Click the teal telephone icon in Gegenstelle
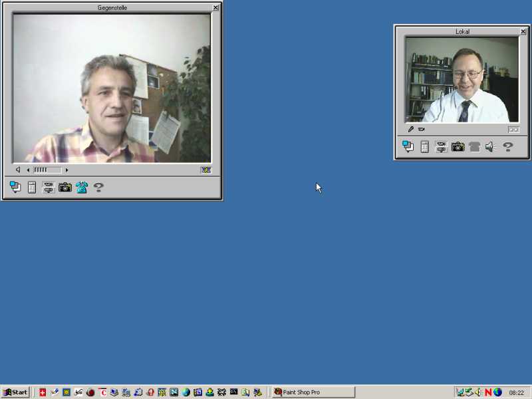Screen dimensions: 532x399 coord(82,187)
